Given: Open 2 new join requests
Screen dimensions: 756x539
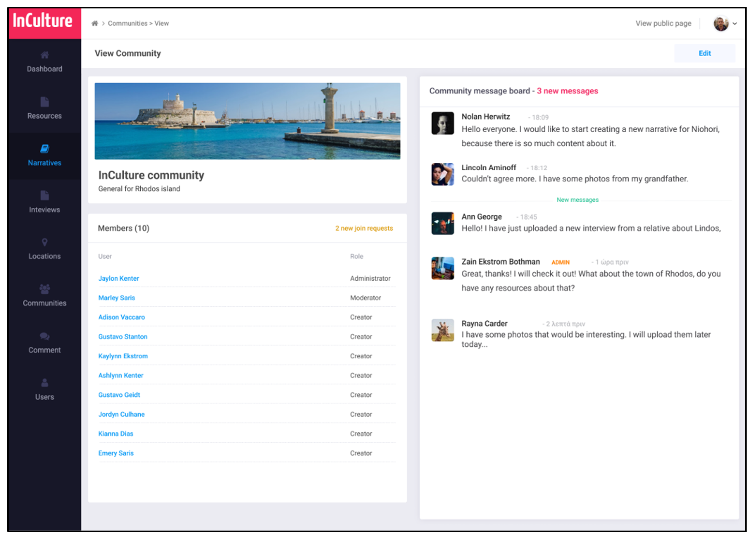Looking at the screenshot, I should [364, 228].
